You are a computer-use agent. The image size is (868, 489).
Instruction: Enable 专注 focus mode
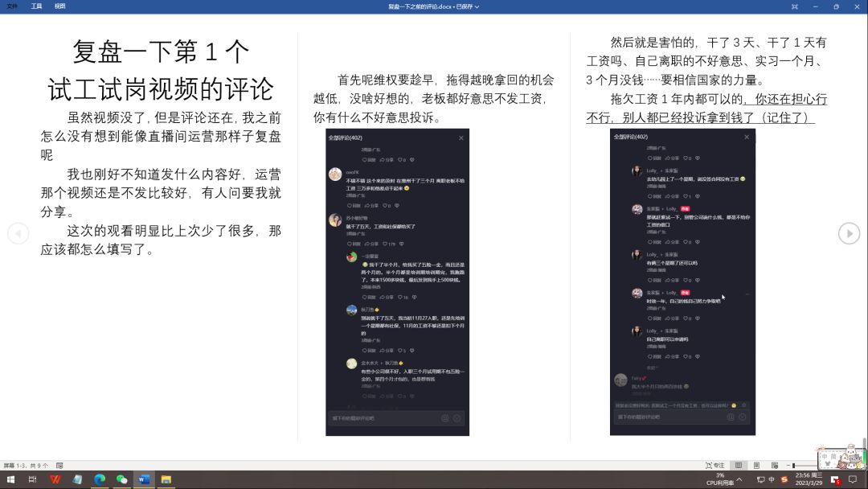coord(715,466)
